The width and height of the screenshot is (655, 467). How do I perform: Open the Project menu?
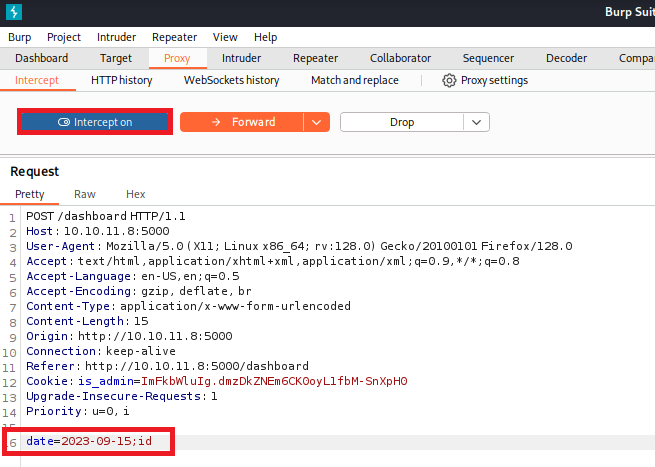point(64,37)
